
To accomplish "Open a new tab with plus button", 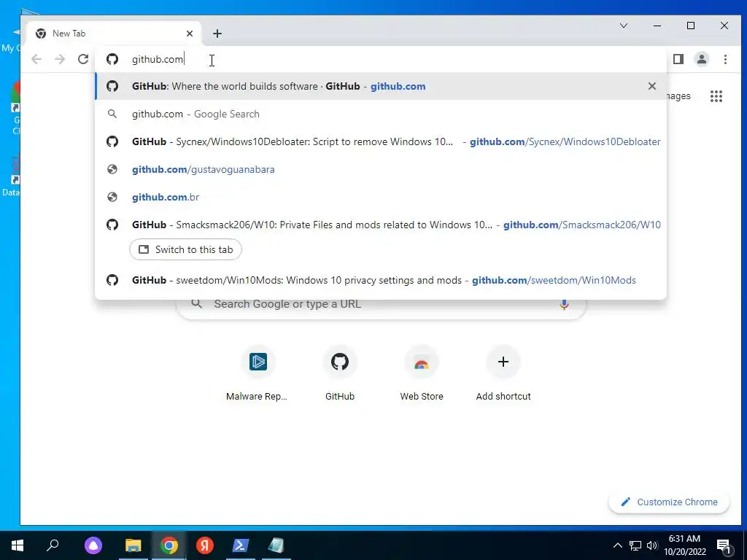I will pos(217,34).
